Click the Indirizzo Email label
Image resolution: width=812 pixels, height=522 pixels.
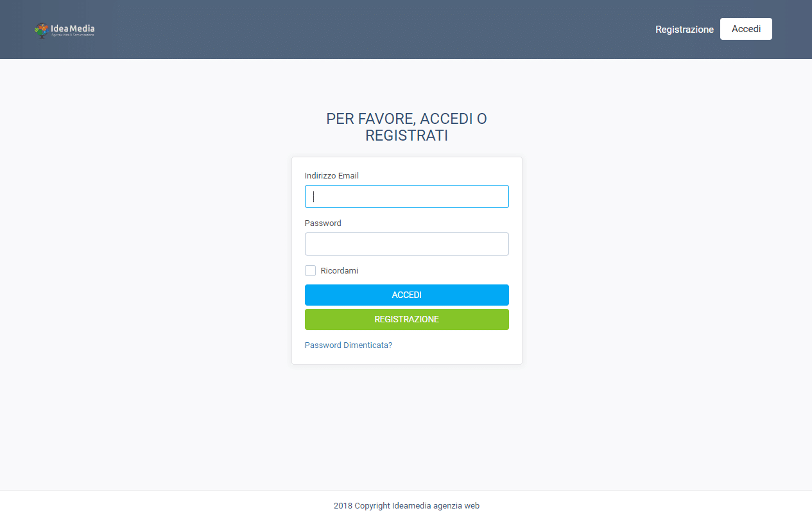(332, 176)
